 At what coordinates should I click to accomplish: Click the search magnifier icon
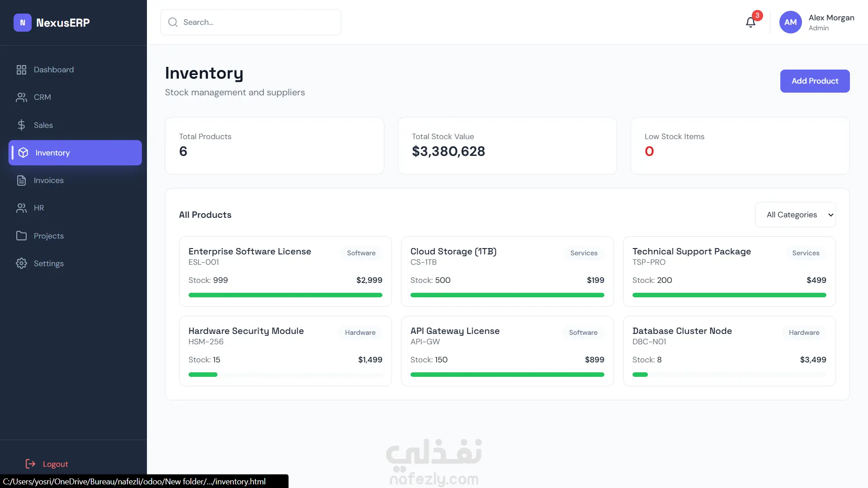(173, 22)
